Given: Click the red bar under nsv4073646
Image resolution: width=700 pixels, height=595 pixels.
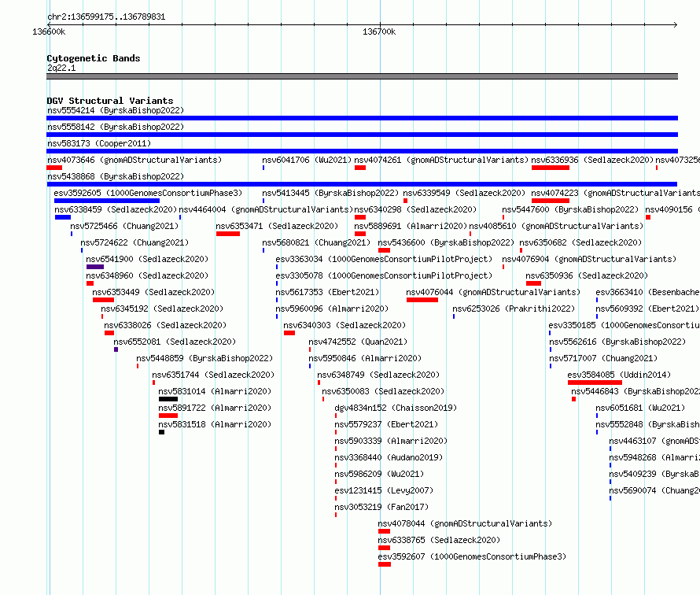Looking at the screenshot, I should [54, 168].
